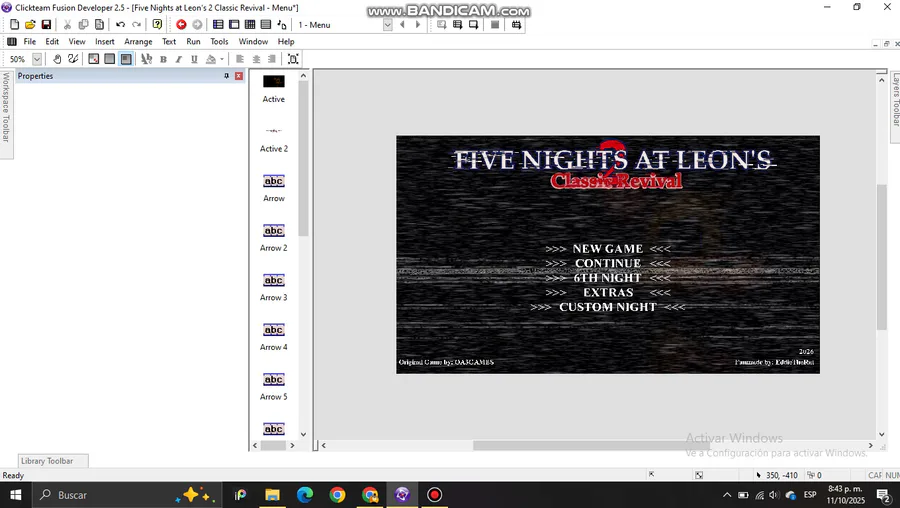Open the 50% zoom dropdown
The width and height of the screenshot is (900, 508).
coord(37,59)
